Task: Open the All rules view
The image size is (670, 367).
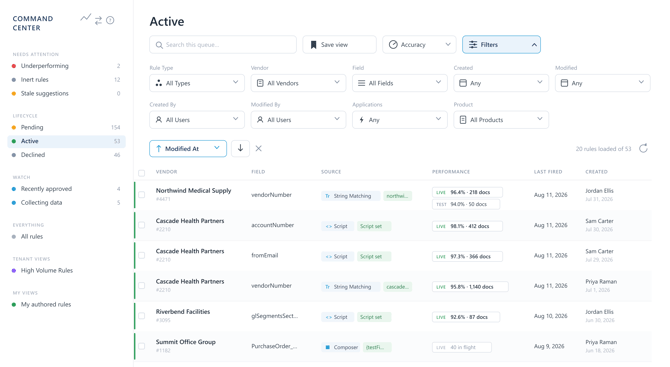Action: point(67,236)
